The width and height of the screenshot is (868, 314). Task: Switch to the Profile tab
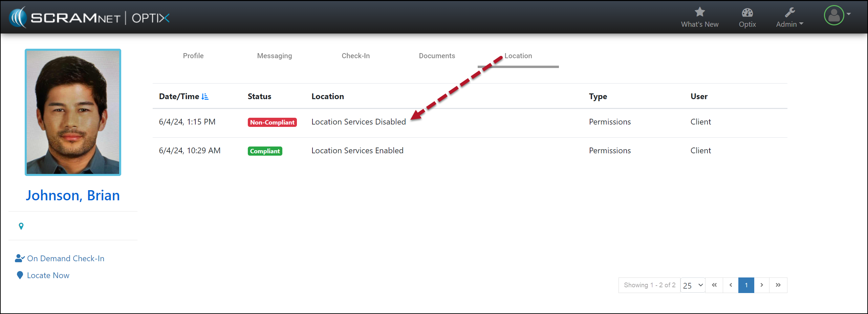193,56
